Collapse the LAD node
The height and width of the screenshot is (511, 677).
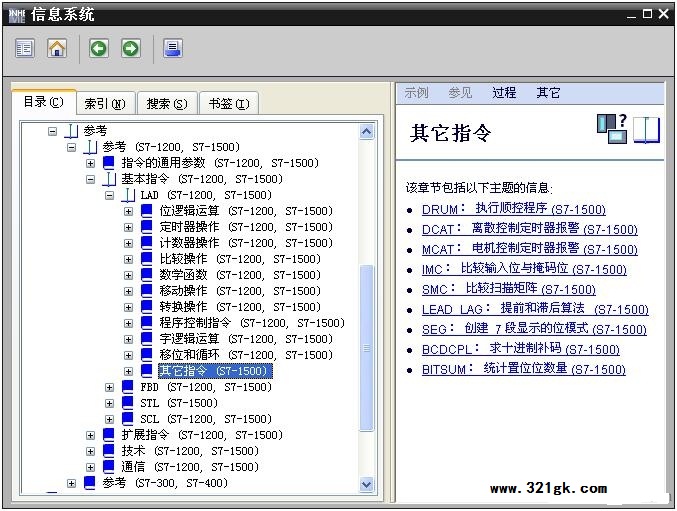[x=110, y=195]
